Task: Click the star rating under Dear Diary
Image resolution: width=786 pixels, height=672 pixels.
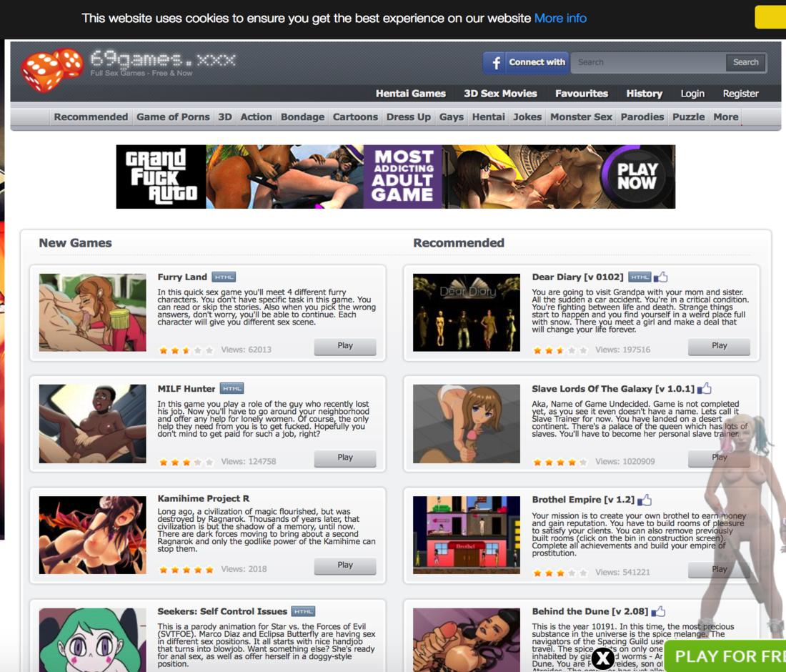Action: click(560, 350)
